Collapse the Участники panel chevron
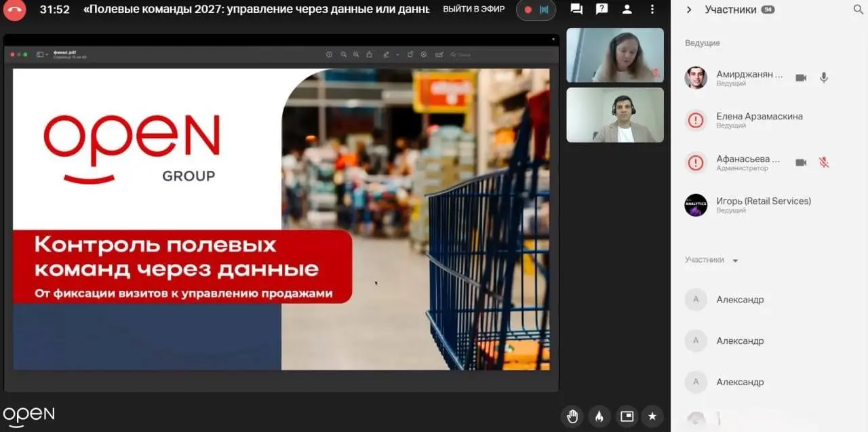The height and width of the screenshot is (432, 868). click(x=689, y=9)
